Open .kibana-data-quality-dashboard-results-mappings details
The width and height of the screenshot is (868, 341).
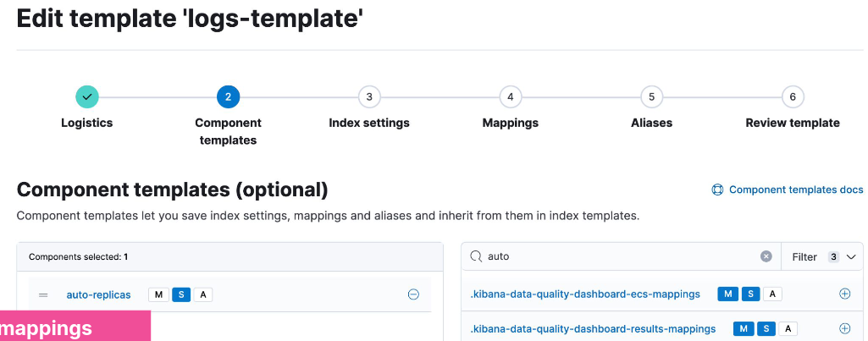(593, 328)
